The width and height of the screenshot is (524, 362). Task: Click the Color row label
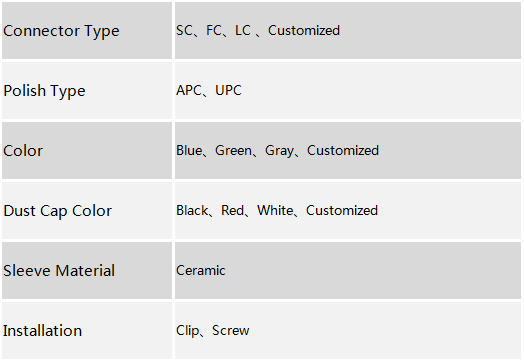click(23, 151)
